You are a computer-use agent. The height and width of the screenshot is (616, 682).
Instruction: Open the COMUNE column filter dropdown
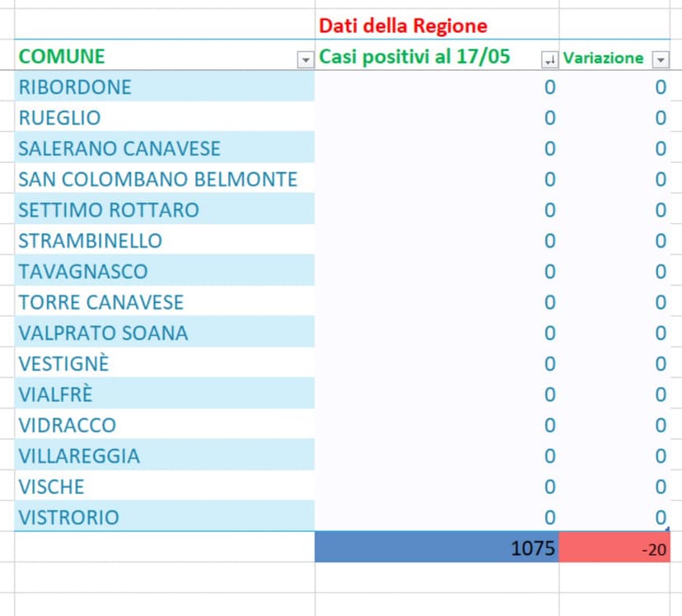pyautogui.click(x=306, y=60)
